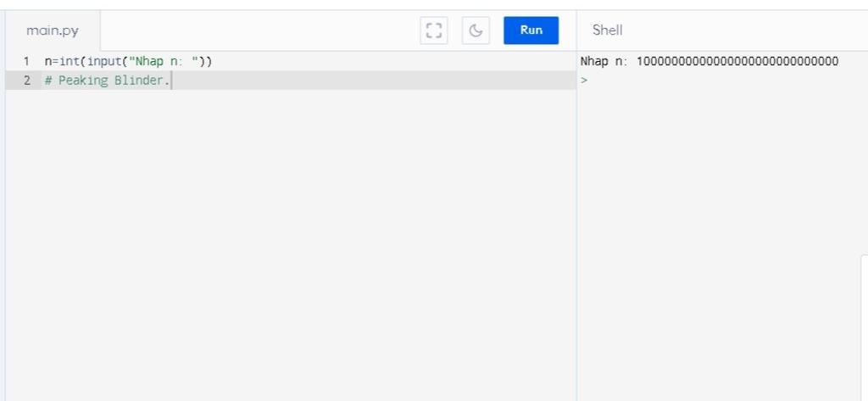
Task: Click the long number in Shell output
Action: tap(737, 62)
